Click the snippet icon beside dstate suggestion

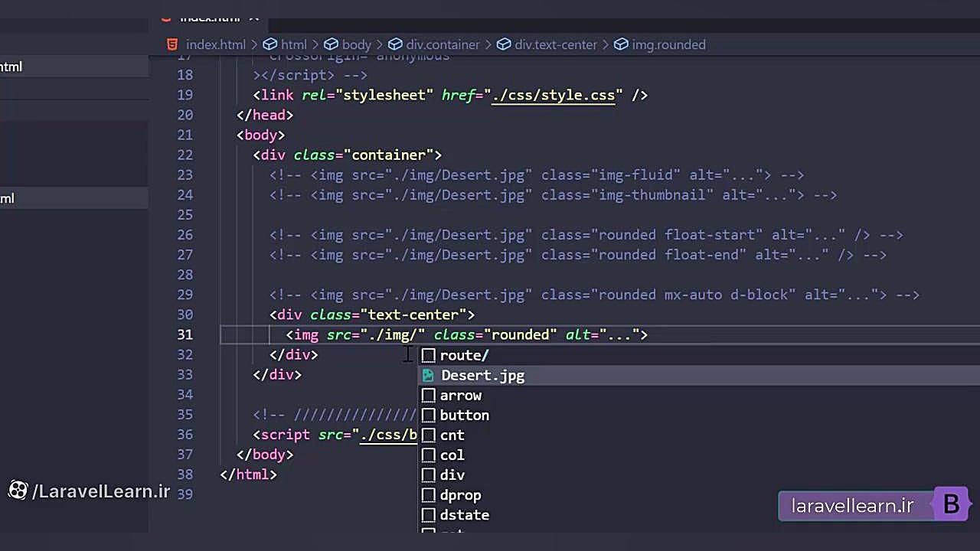point(428,515)
